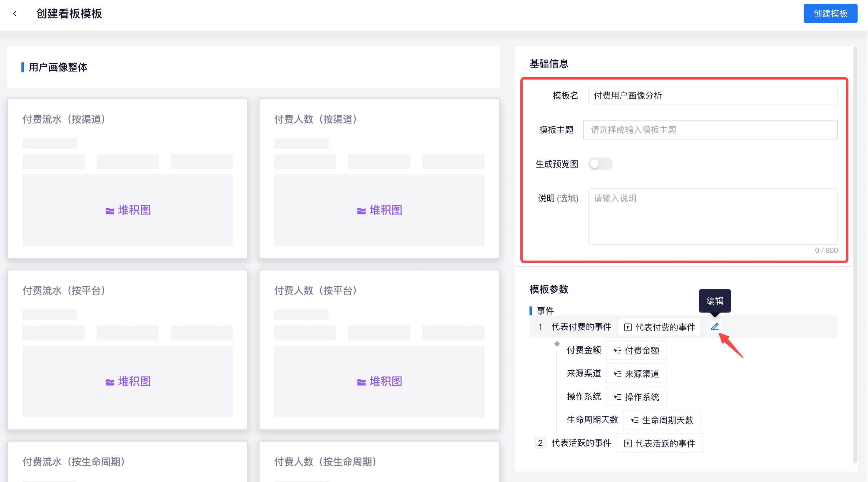Image resolution: width=868 pixels, height=482 pixels.
Task: Click the 0 / 800 character counter
Action: point(826,250)
